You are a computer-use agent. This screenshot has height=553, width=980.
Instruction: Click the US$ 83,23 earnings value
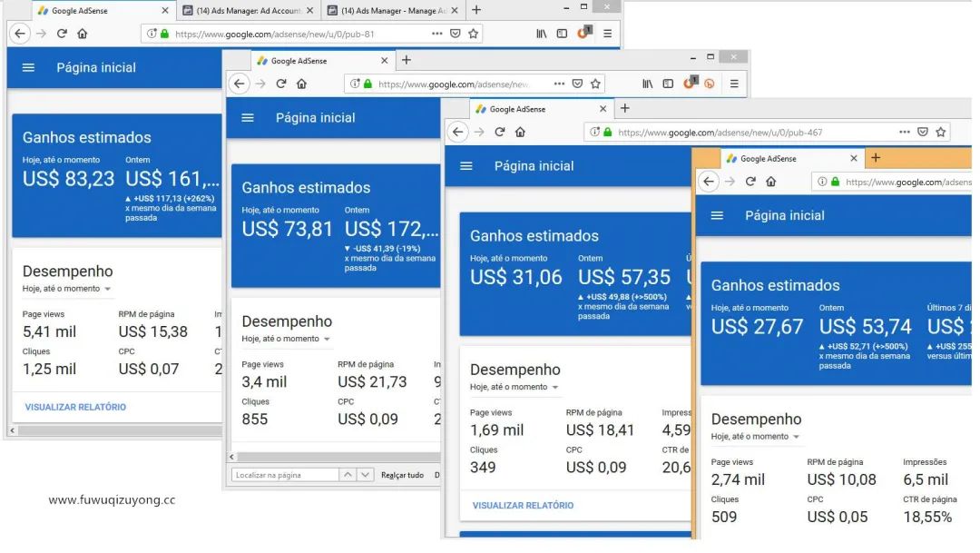68,179
